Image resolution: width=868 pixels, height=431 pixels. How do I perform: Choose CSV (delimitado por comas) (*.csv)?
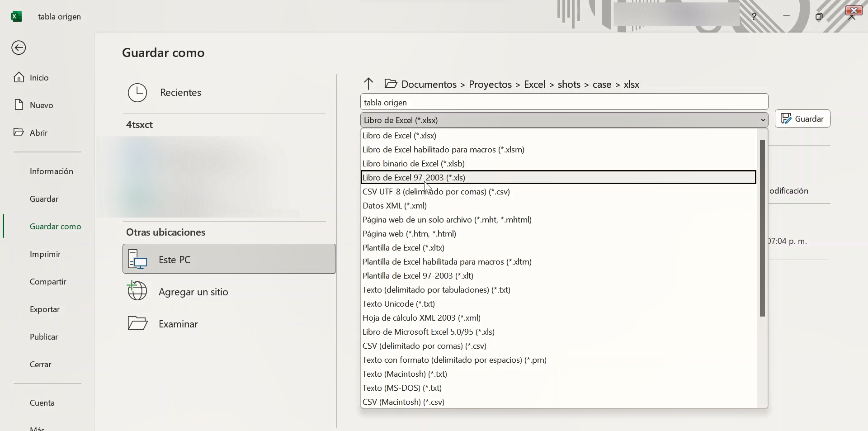point(559,346)
